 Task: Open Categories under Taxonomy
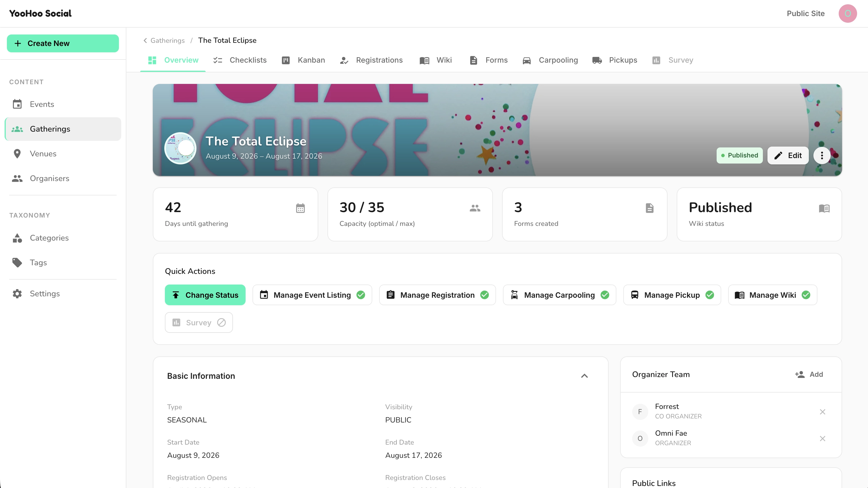[x=63, y=238]
